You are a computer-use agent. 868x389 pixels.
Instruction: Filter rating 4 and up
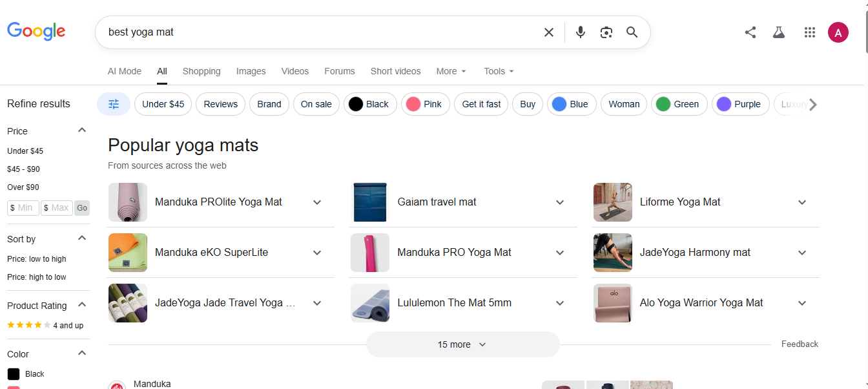[45, 325]
